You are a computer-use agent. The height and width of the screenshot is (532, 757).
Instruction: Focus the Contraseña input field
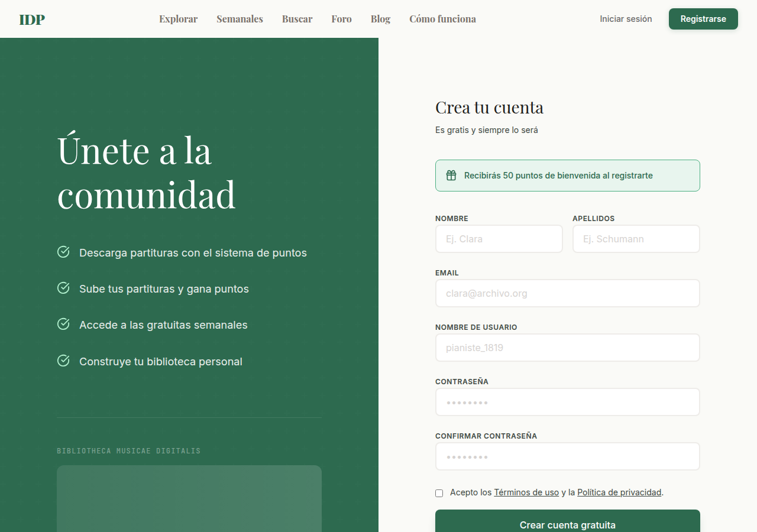[568, 402]
